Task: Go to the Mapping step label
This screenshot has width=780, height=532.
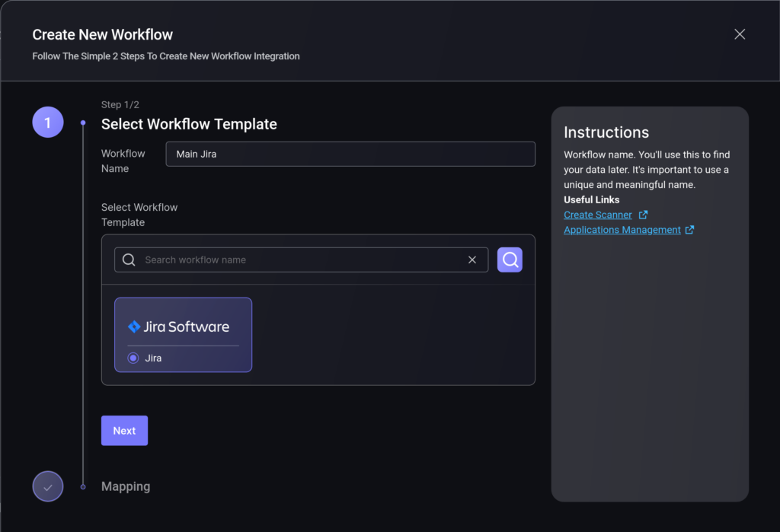Action: [x=126, y=486]
